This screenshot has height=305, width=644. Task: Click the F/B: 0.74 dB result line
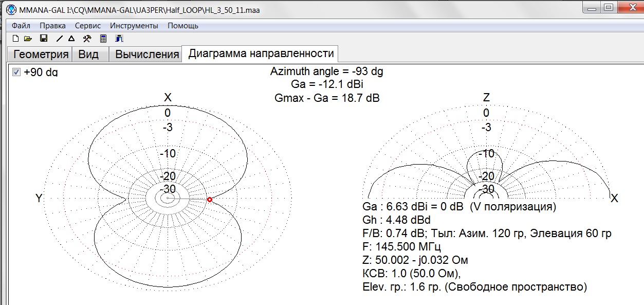[x=487, y=234]
